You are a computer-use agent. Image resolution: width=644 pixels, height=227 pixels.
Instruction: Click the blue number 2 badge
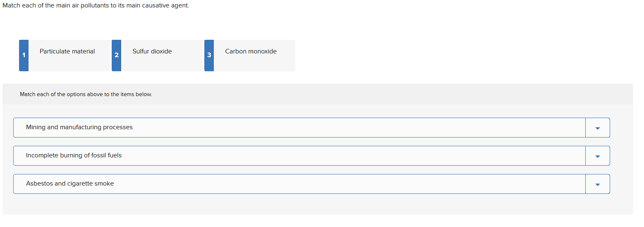117,55
